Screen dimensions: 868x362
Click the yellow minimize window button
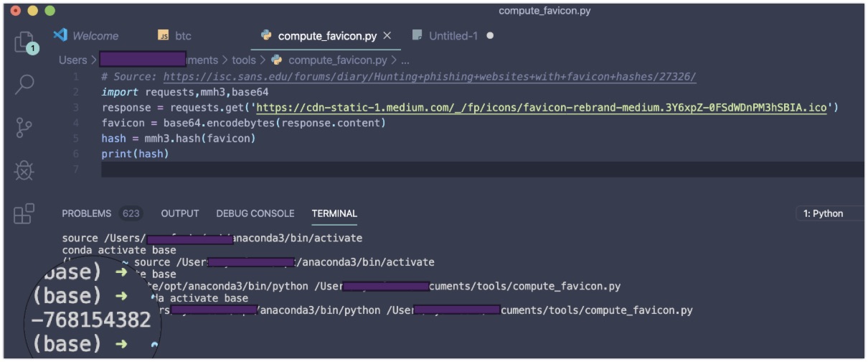pyautogui.click(x=32, y=11)
